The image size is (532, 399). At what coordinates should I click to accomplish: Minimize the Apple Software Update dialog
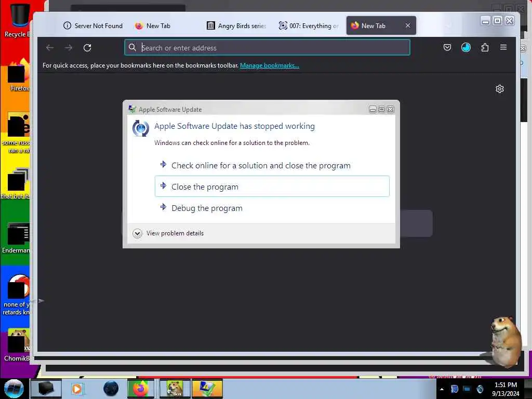coord(373,109)
